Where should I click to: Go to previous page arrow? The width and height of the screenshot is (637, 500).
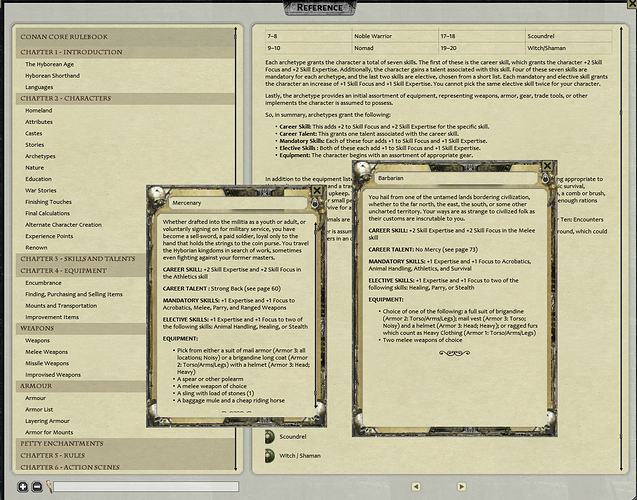point(416,486)
